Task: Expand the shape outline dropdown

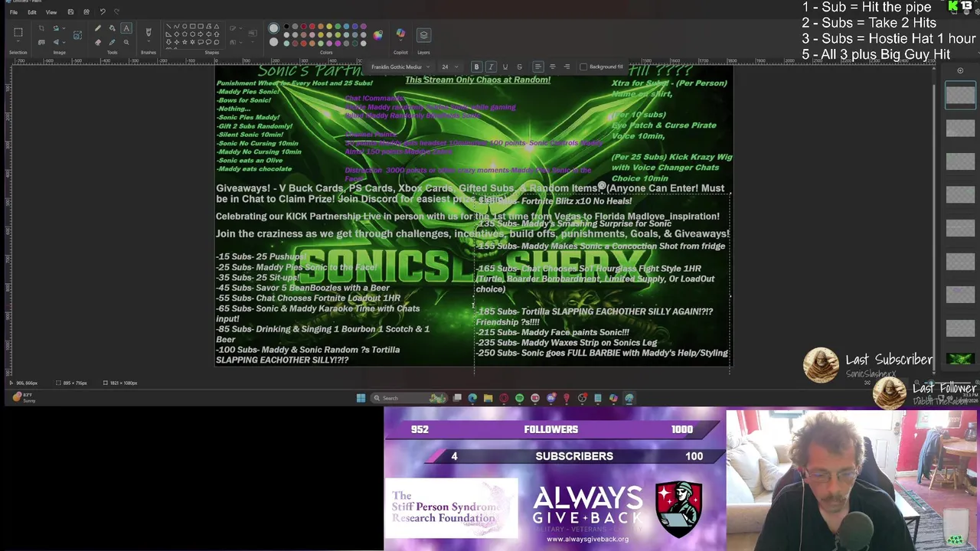Action: tap(240, 28)
